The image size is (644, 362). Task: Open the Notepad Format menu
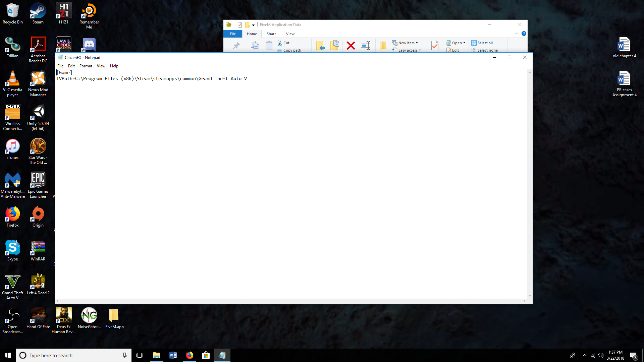tap(86, 66)
